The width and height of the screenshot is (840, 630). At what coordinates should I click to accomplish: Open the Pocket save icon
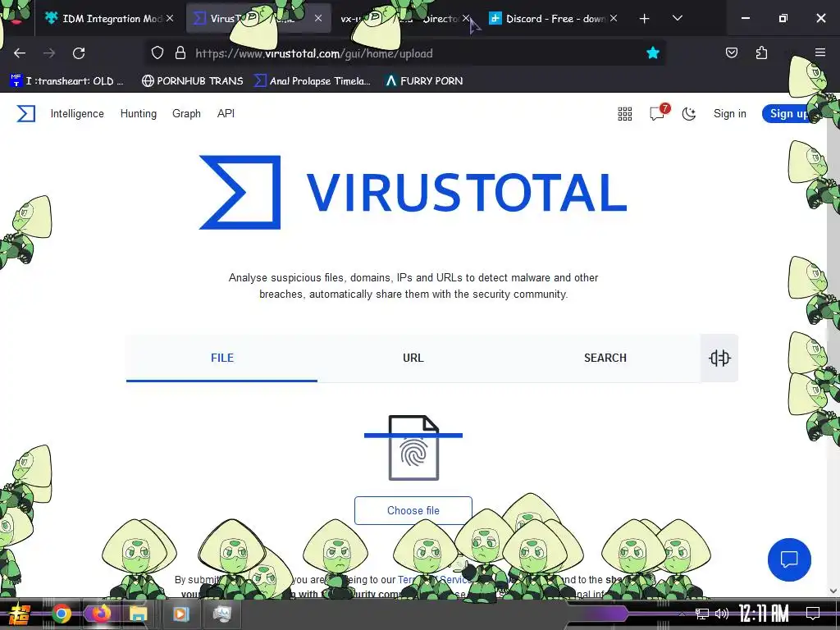point(731,52)
